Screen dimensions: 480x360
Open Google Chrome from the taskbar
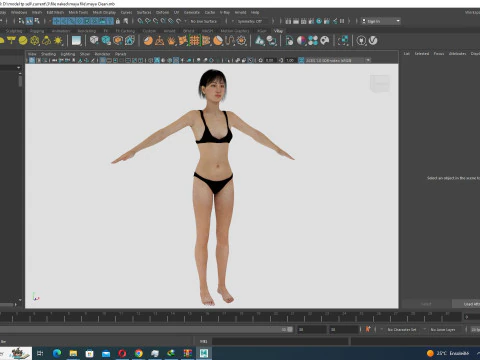click(138, 353)
